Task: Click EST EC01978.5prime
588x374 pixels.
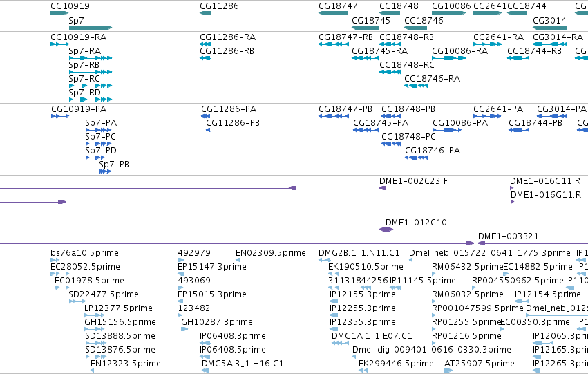Action: pos(89,281)
